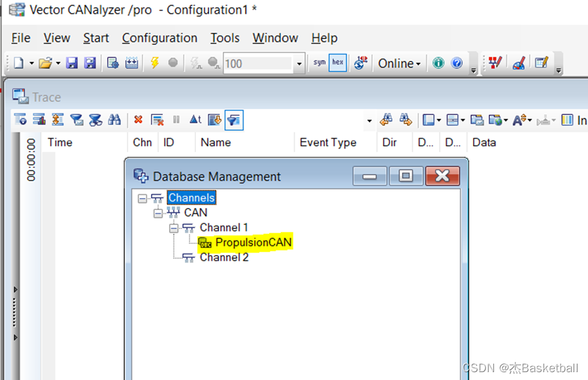The width and height of the screenshot is (588, 380).
Task: Click the Trace filter funnel icon
Action: point(76,120)
